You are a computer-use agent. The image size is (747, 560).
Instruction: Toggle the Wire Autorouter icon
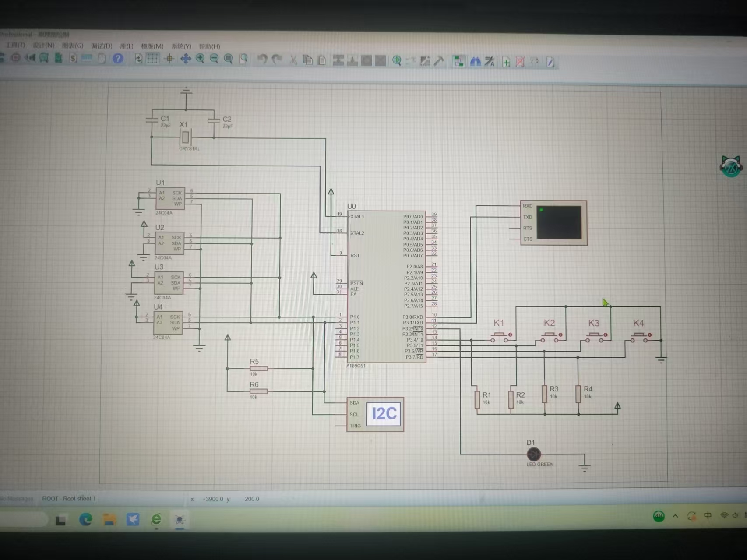click(x=458, y=62)
